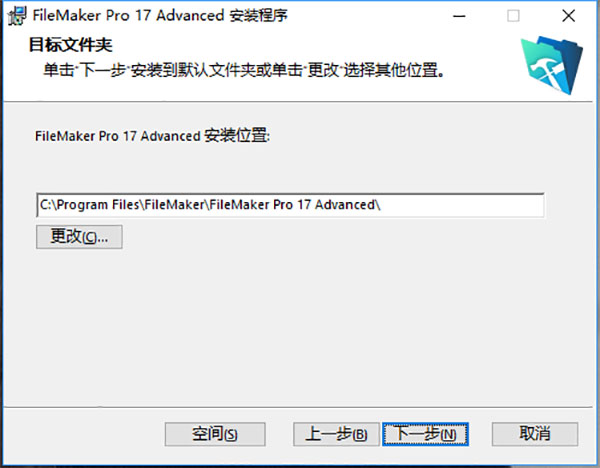Go back with 上一步(B) button

336,434
